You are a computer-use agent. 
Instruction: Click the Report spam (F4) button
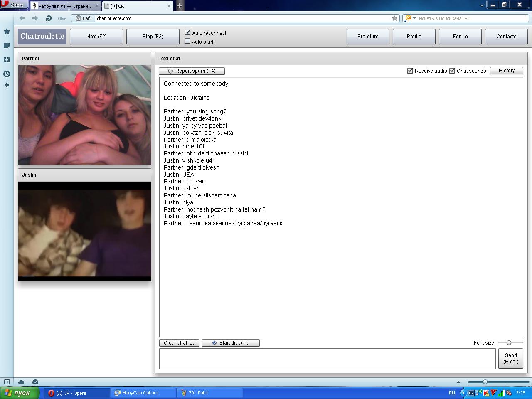click(192, 71)
